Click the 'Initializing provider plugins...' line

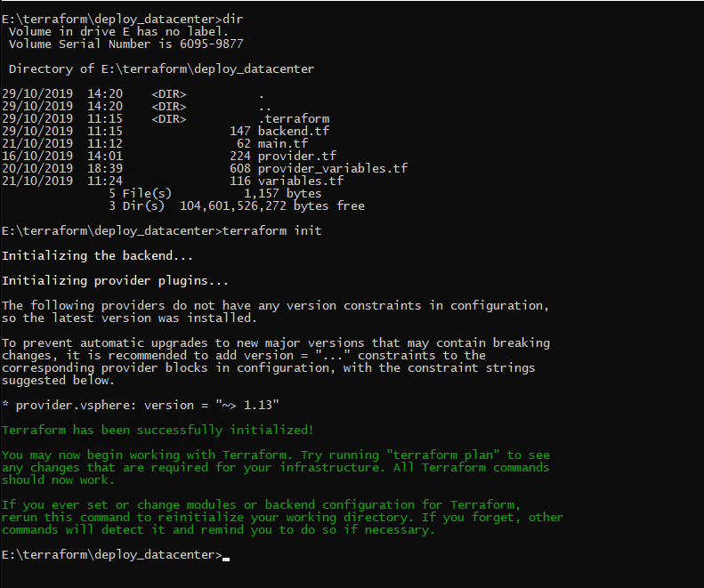point(115,280)
